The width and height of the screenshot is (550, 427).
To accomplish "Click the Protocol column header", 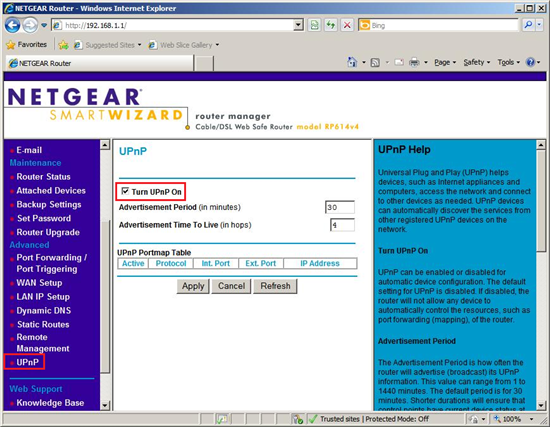I will pyautogui.click(x=171, y=263).
